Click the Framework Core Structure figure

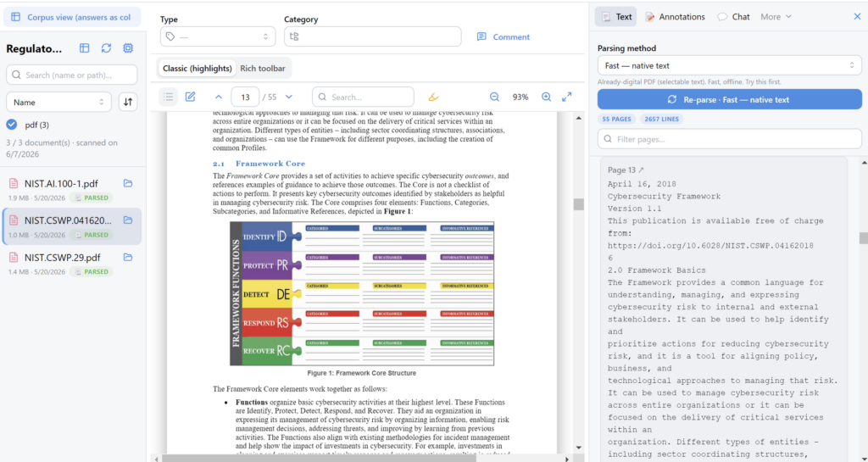coord(361,293)
